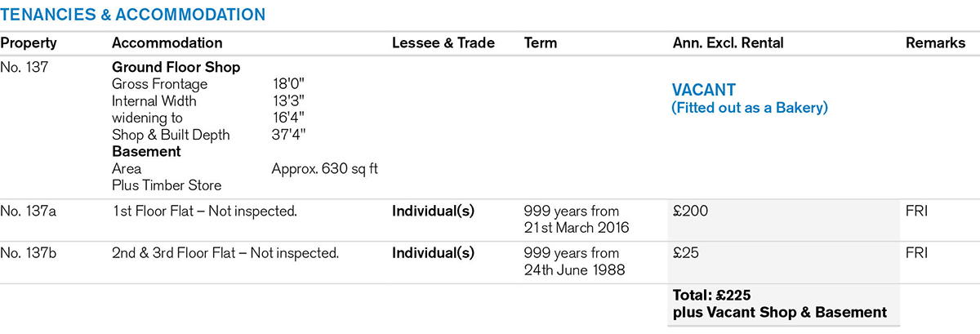Select the 24th June 1988 term text
The width and height of the screenshot is (980, 334).
574,269
